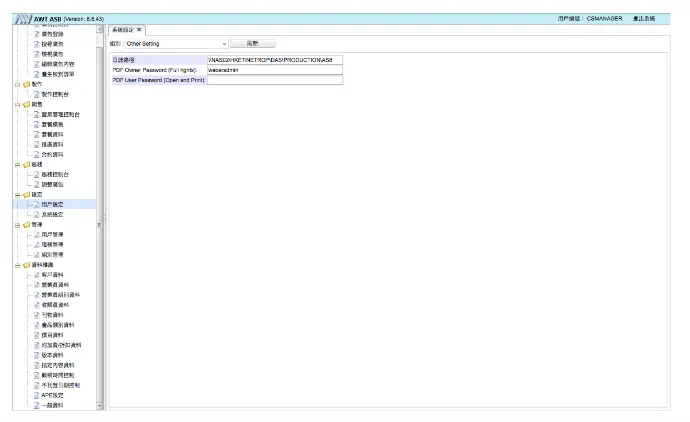Click the PDF Owner Password field

point(273,70)
